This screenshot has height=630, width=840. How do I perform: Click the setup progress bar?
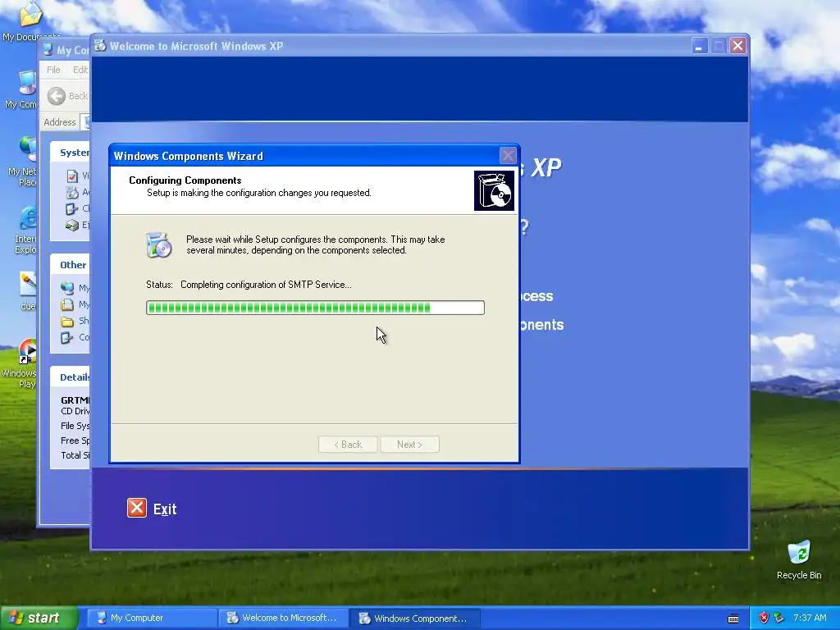click(x=315, y=308)
